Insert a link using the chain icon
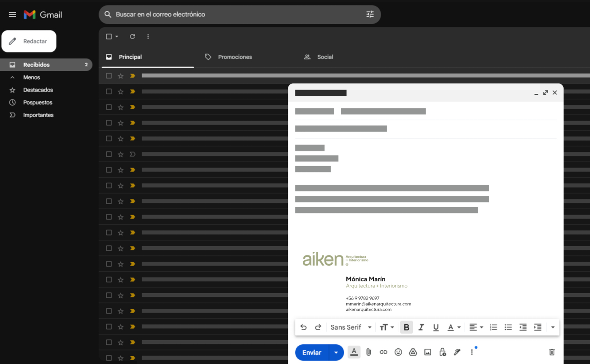The image size is (590, 364). point(383,352)
